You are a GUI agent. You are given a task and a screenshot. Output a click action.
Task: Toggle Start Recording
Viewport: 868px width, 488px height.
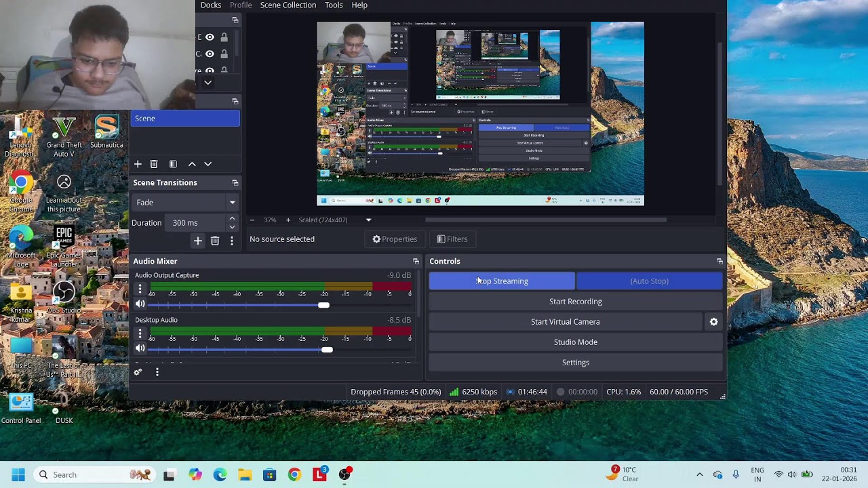click(576, 302)
